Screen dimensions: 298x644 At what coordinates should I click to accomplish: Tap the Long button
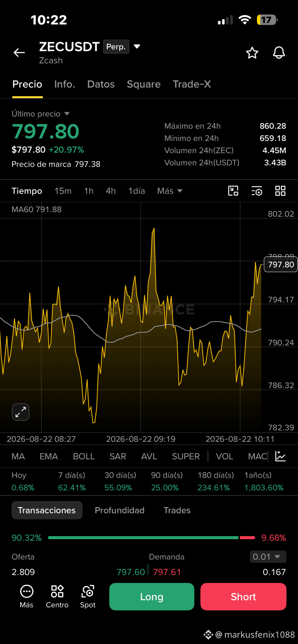(152, 597)
